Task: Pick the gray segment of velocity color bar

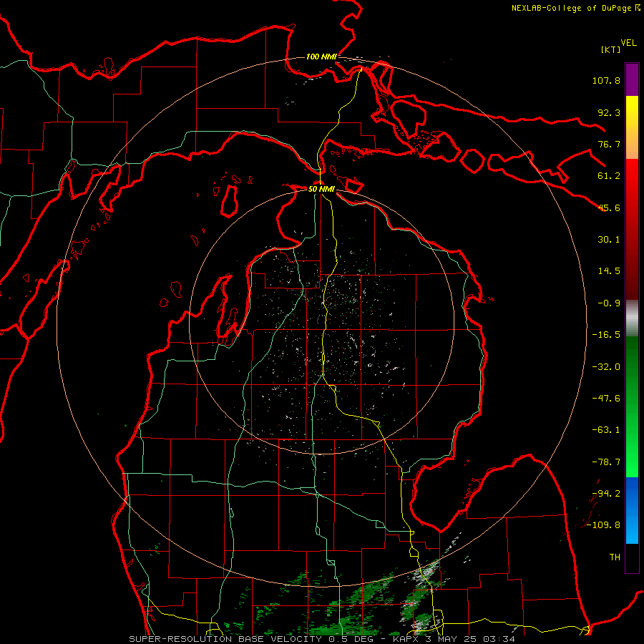Action: (632, 318)
